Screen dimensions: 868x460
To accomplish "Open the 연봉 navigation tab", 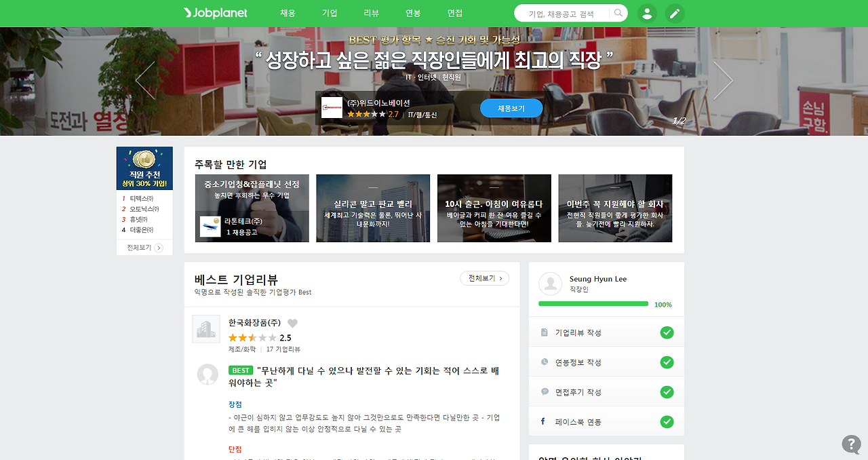I will click(412, 12).
